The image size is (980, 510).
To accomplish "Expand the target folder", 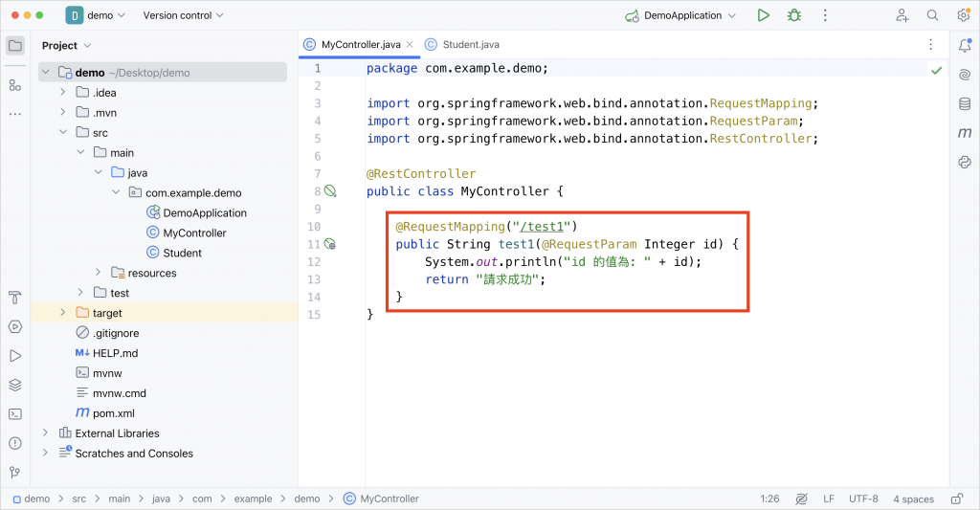I will [63, 313].
